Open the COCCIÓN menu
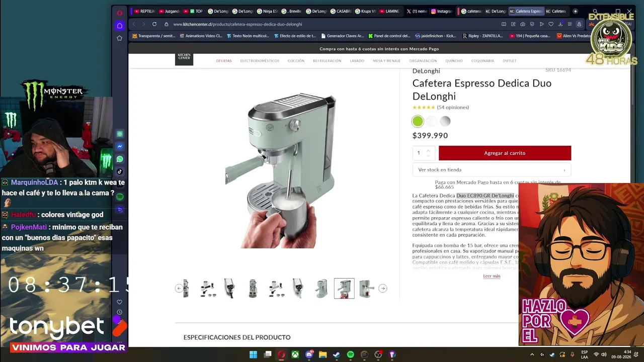Image resolution: width=644 pixels, height=362 pixels. (296, 61)
